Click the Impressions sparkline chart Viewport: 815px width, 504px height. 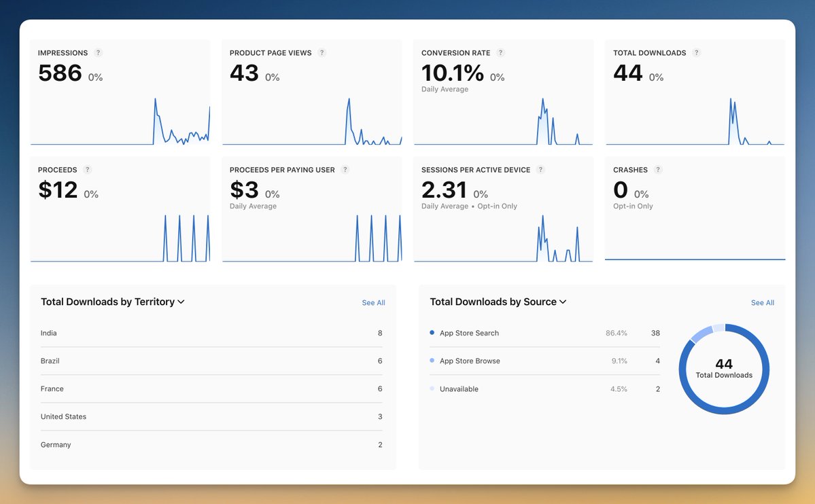click(120, 121)
